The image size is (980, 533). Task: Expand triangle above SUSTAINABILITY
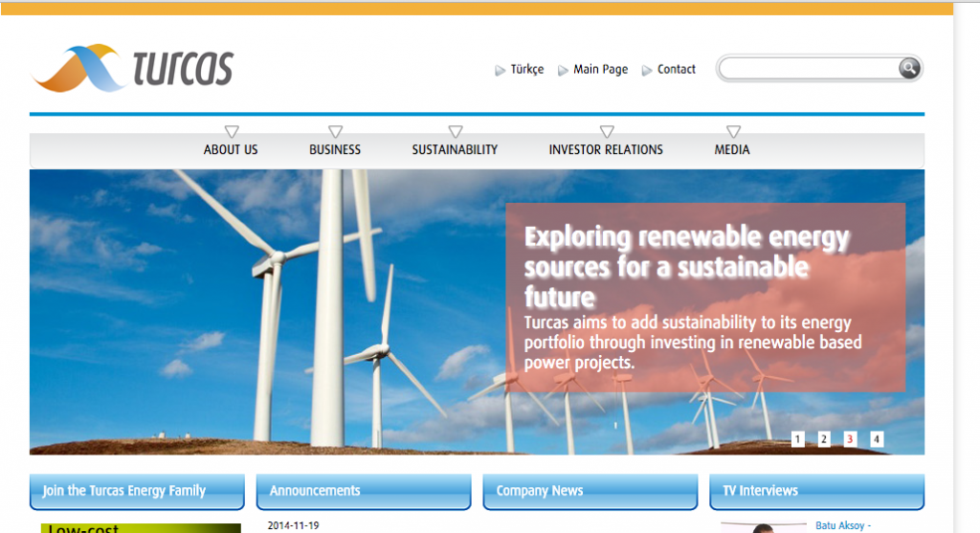point(455,131)
